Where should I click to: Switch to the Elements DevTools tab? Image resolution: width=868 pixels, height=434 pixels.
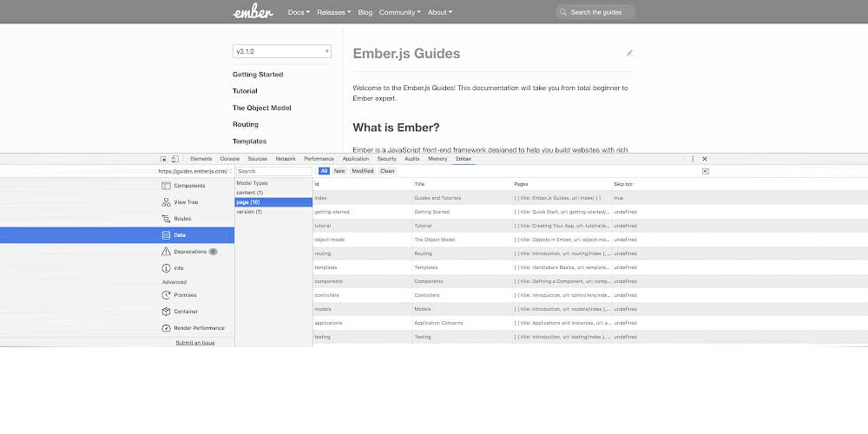[x=201, y=159]
